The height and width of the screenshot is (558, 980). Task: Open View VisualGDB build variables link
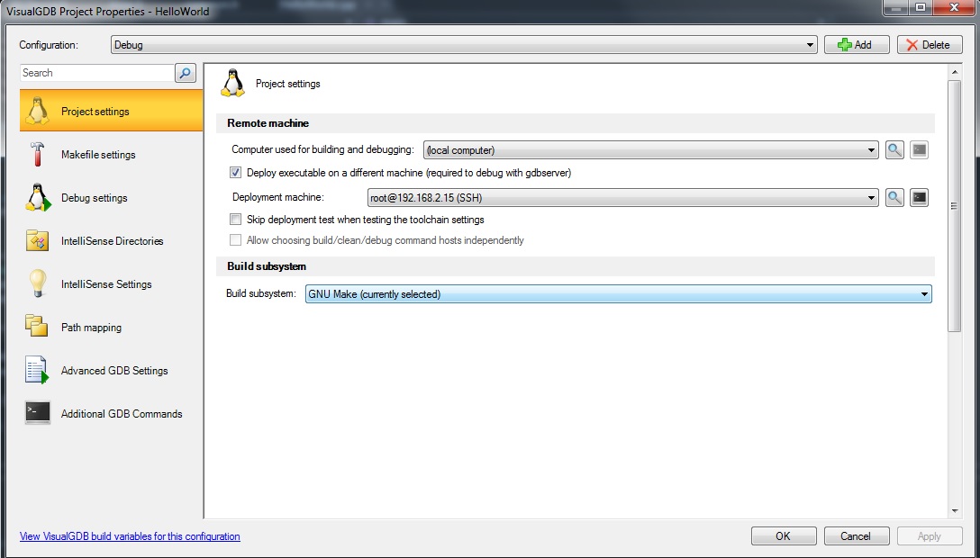pyautogui.click(x=130, y=536)
